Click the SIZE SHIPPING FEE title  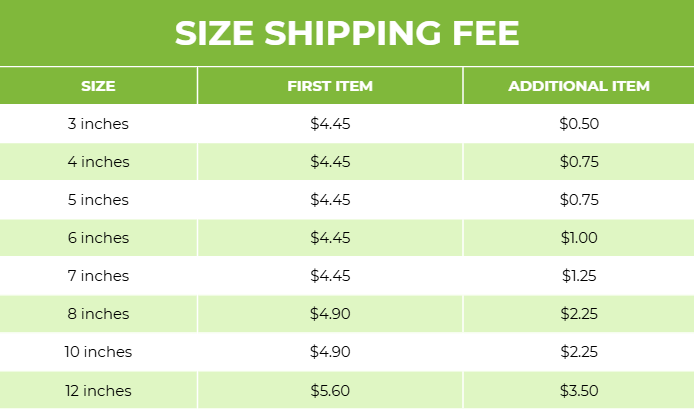(346, 33)
